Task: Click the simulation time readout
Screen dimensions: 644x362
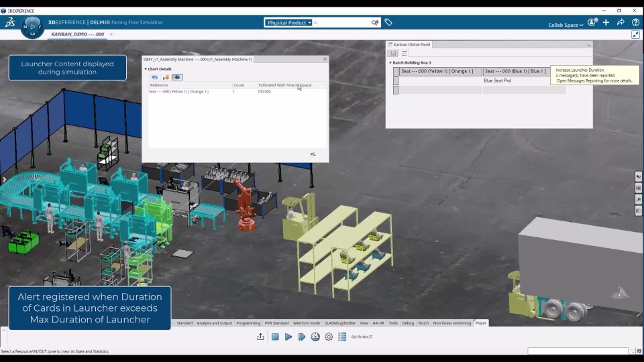Action: point(362,337)
